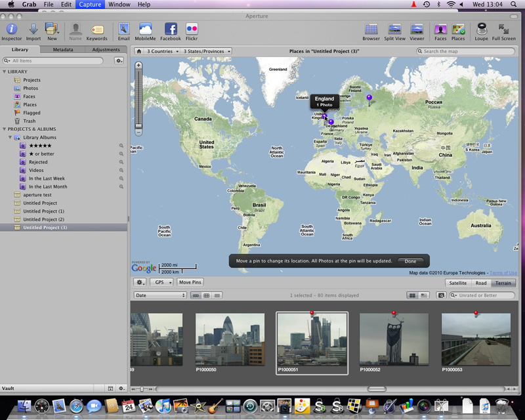This screenshot has width=525, height=420.
Task: Open Safari from the Dock
Action: [x=76, y=407]
